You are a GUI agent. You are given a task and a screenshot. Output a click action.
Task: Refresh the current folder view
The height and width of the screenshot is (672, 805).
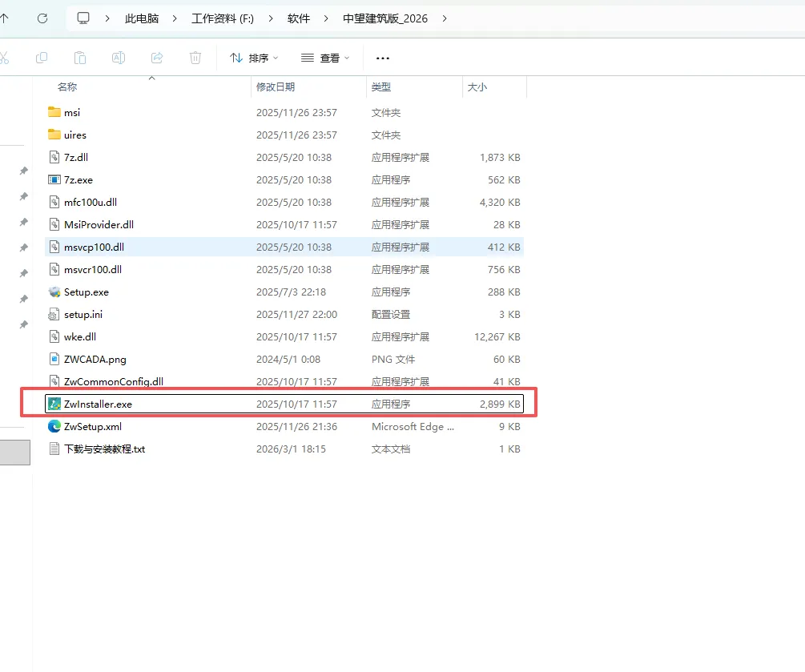(42, 18)
